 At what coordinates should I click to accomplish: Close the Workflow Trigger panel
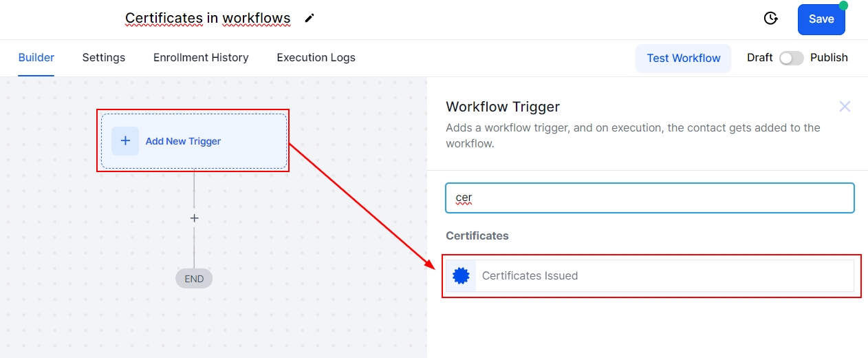(x=845, y=107)
